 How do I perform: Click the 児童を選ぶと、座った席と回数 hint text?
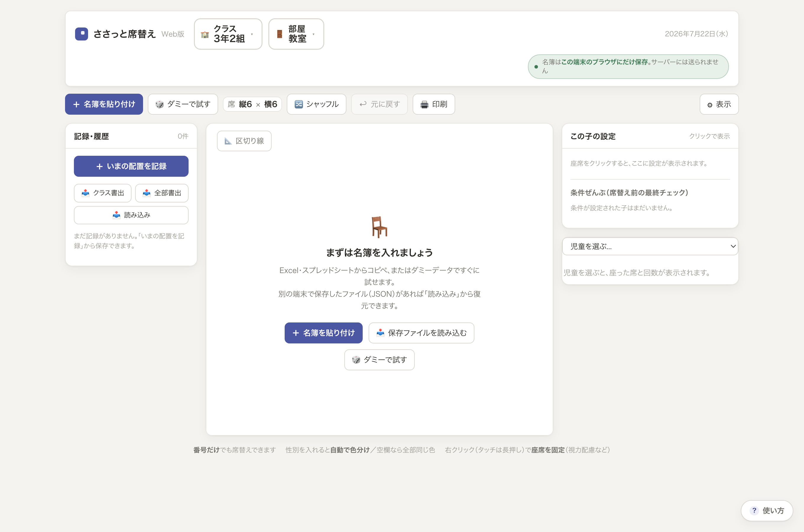click(636, 273)
